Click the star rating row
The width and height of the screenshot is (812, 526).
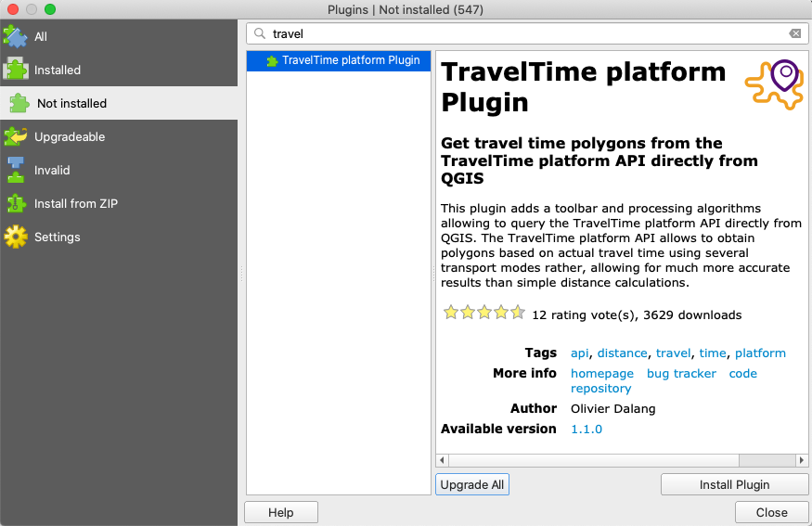(x=484, y=313)
